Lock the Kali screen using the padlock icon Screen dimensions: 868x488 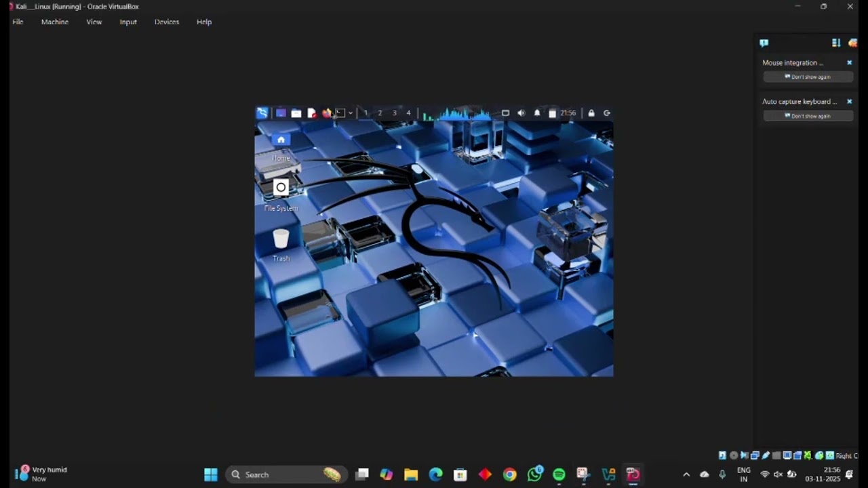(x=591, y=113)
